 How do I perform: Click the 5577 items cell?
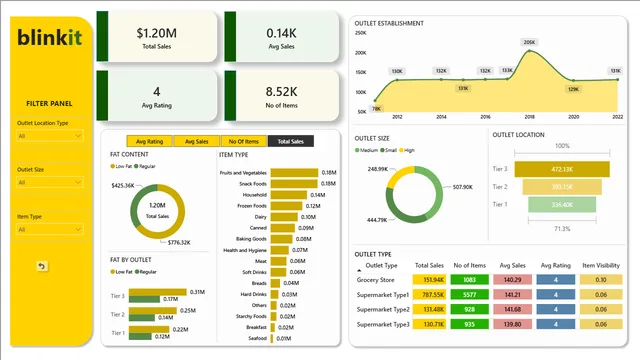click(469, 295)
